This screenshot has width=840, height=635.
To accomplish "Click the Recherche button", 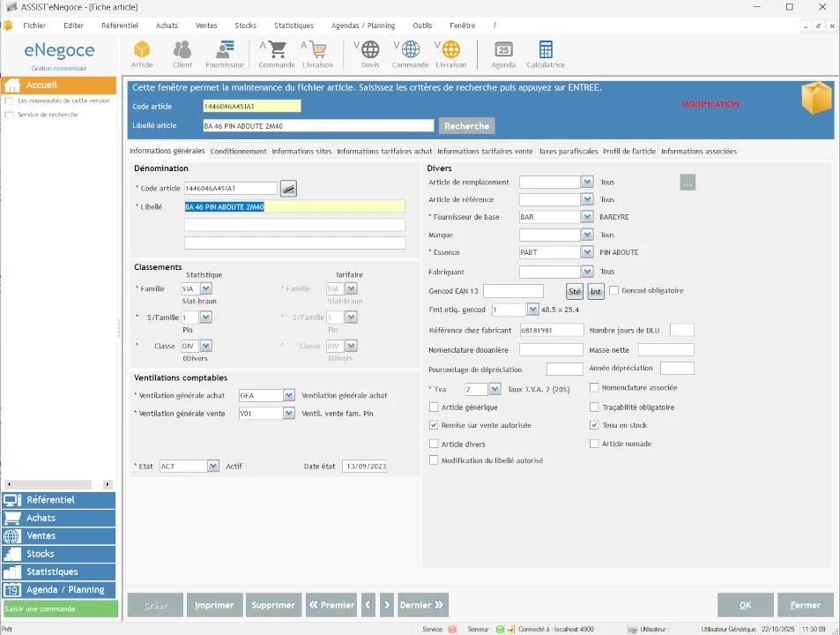I will click(466, 126).
